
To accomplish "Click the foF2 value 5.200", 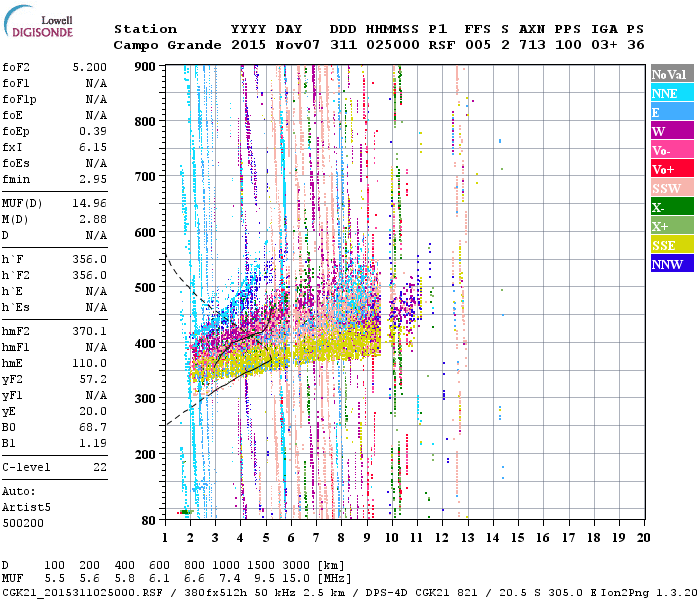I will coord(90,67).
